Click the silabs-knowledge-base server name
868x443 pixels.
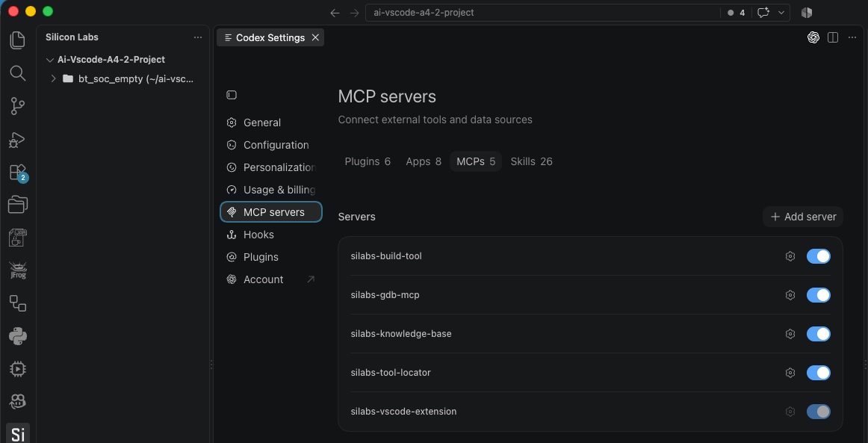tap(401, 333)
